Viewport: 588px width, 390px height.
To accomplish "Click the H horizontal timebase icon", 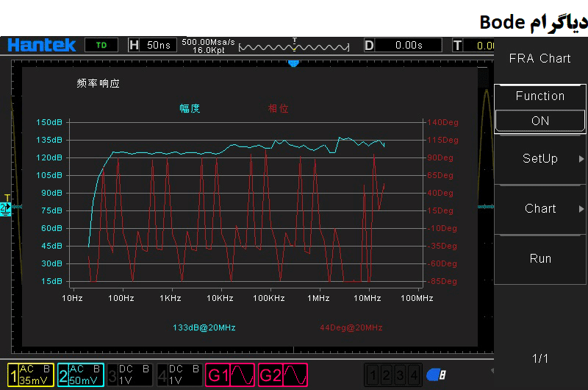I will (x=134, y=45).
